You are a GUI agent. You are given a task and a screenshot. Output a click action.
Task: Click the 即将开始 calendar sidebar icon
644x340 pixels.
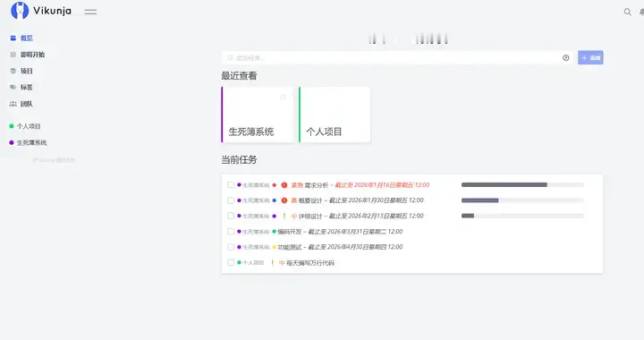point(13,55)
